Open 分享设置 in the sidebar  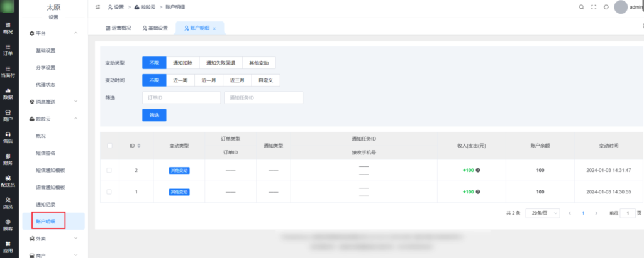45,68
